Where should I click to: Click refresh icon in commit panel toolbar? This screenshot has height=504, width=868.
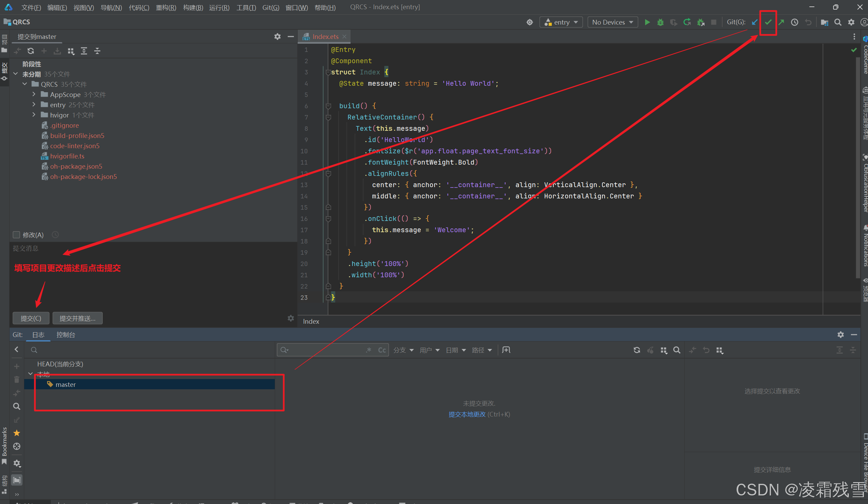point(31,51)
